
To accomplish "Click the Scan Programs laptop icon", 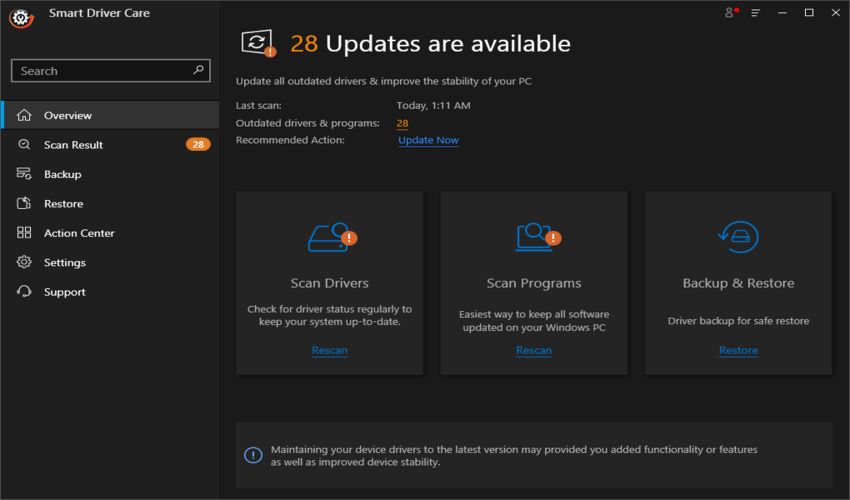I will click(x=538, y=237).
